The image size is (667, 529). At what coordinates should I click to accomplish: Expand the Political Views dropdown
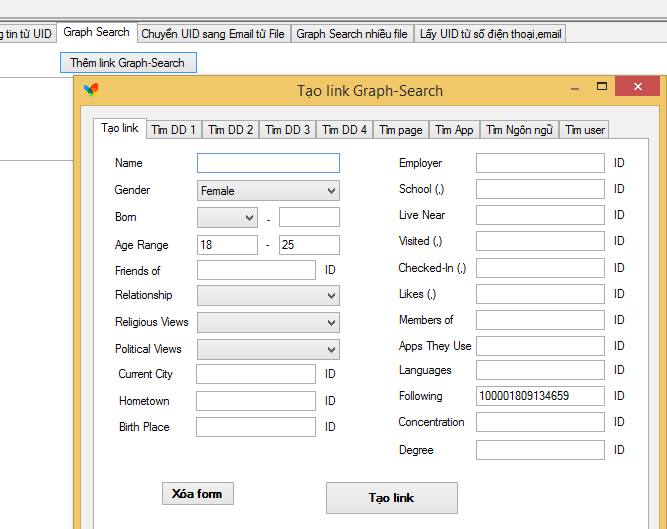pyautogui.click(x=268, y=350)
